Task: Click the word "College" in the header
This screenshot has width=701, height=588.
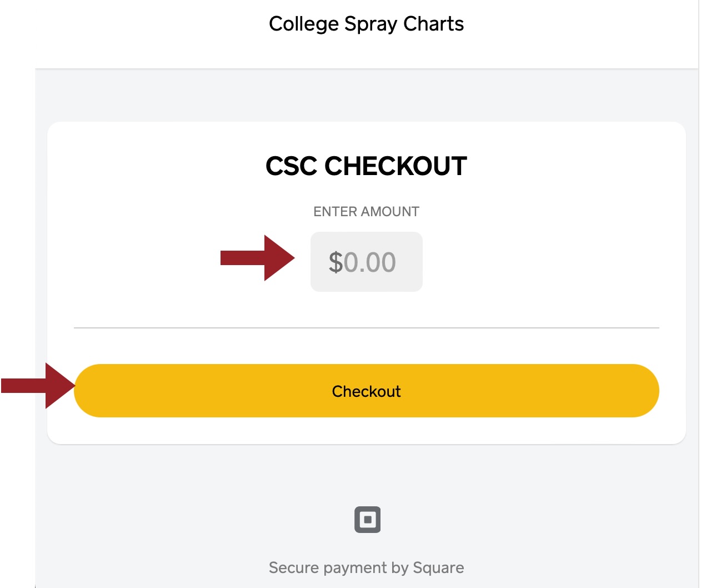Action: [x=304, y=24]
